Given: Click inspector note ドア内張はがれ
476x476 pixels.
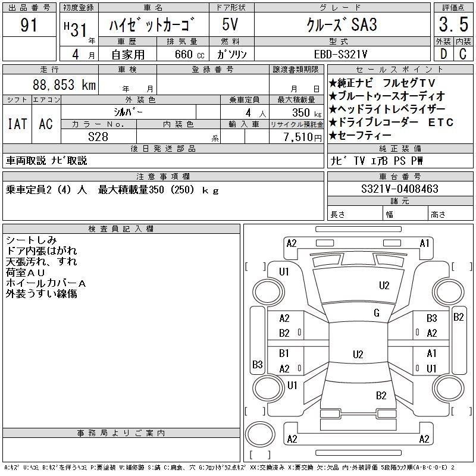Looking at the screenshot, I should 42,250.
